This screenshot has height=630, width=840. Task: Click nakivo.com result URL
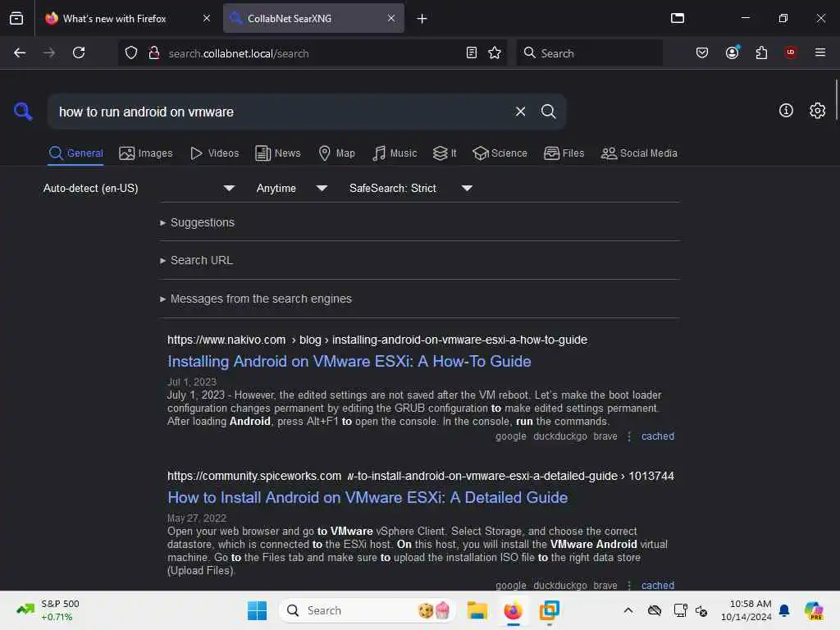pyautogui.click(x=377, y=340)
